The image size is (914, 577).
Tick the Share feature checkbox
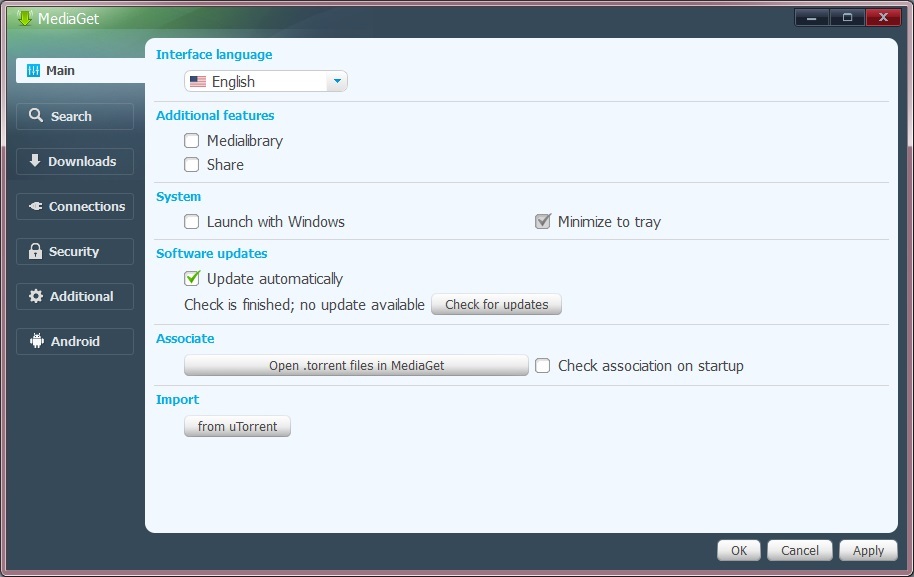tap(191, 164)
